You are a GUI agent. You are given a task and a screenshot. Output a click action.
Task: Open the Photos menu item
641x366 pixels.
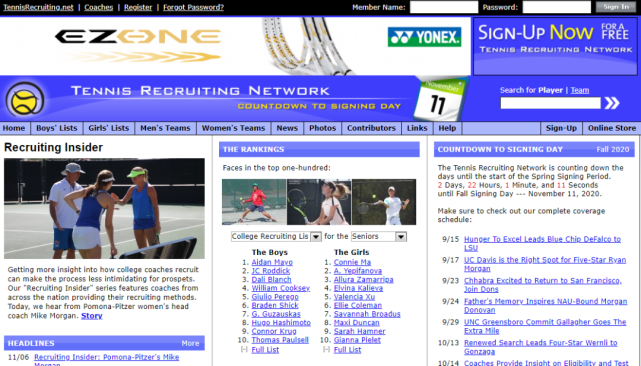(323, 128)
